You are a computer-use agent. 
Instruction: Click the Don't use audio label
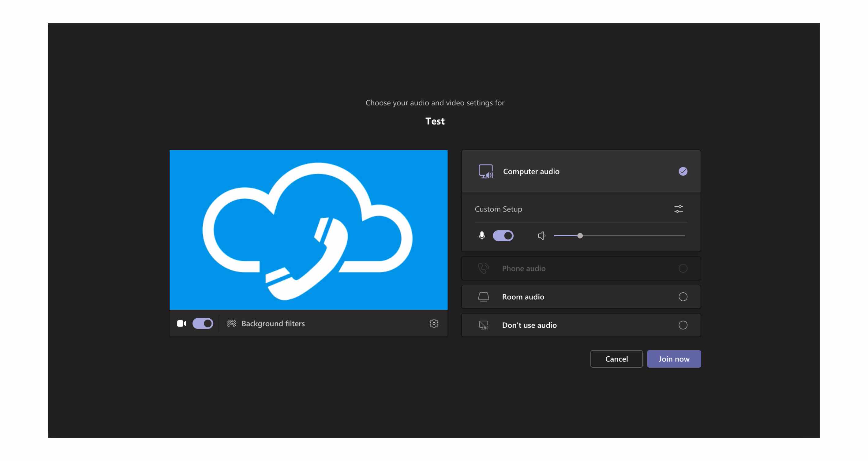[x=529, y=325]
